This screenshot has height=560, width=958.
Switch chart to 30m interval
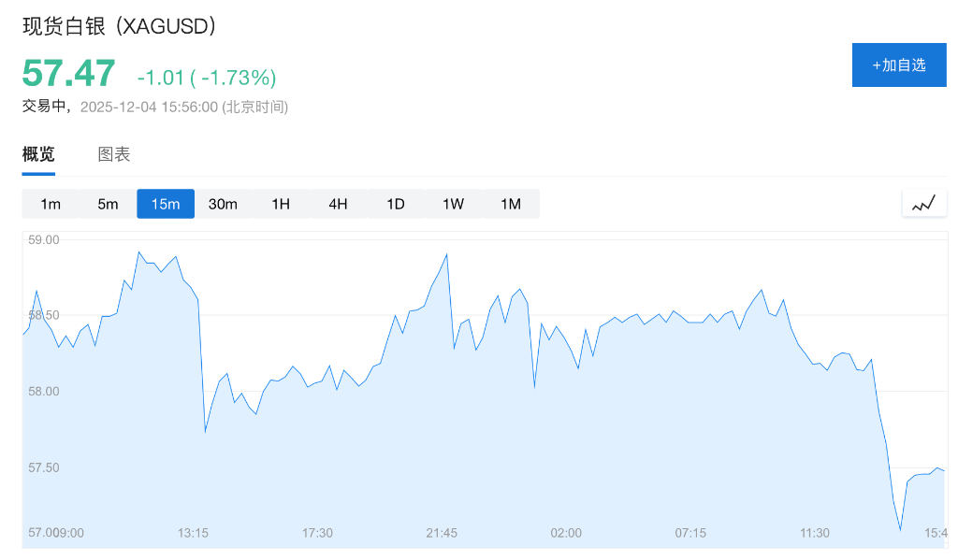click(x=223, y=204)
